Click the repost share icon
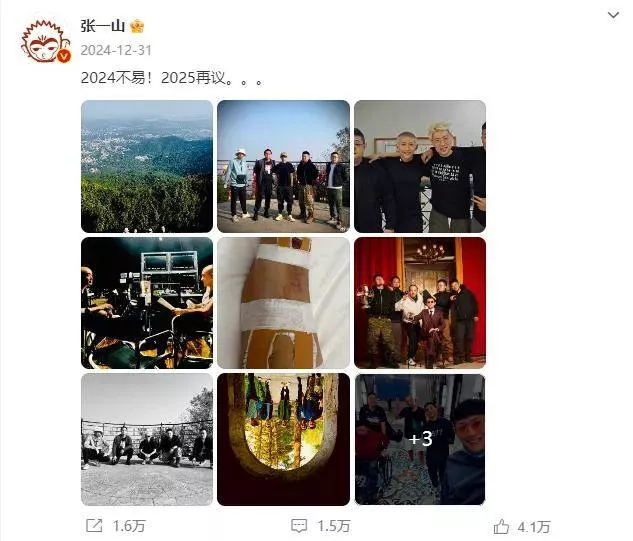This screenshot has width=633, height=541. point(94,525)
